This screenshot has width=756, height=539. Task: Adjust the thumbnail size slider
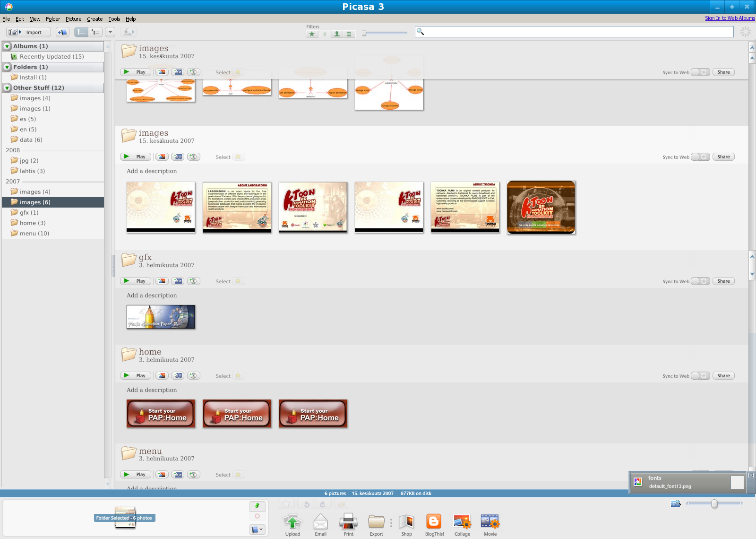[714, 504]
